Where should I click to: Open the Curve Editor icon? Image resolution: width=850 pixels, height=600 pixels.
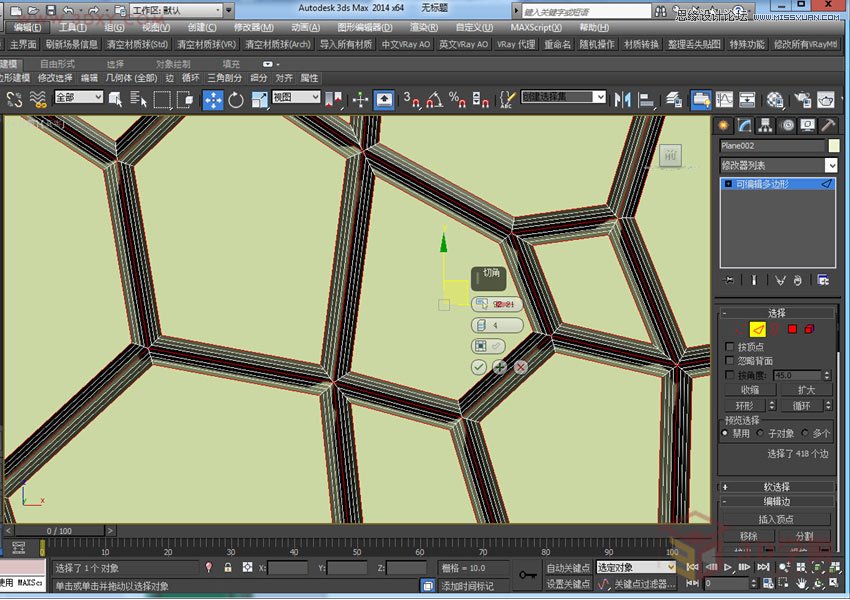[x=724, y=100]
